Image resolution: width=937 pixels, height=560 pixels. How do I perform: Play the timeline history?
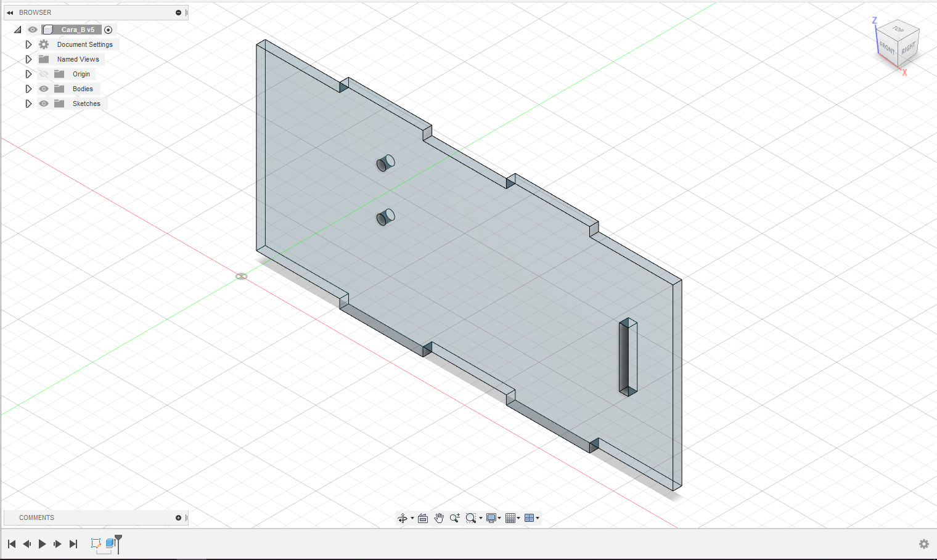point(43,544)
